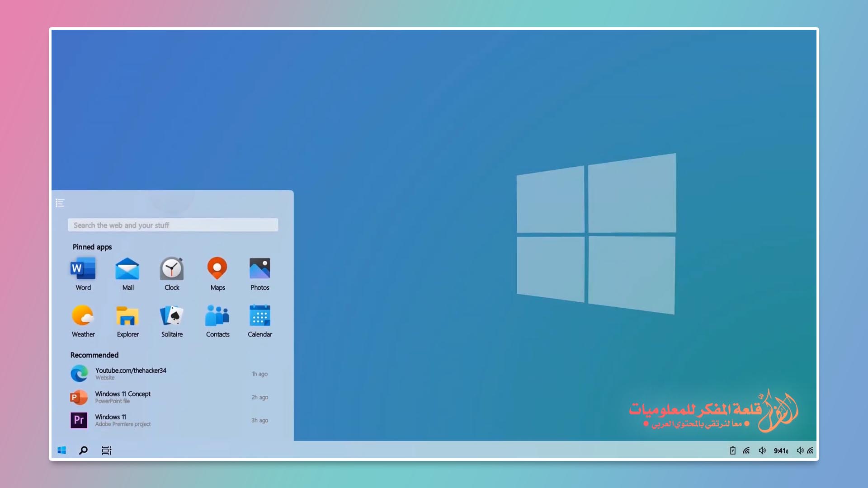Click the Task View taskbar button
868x488 pixels.
(x=106, y=450)
